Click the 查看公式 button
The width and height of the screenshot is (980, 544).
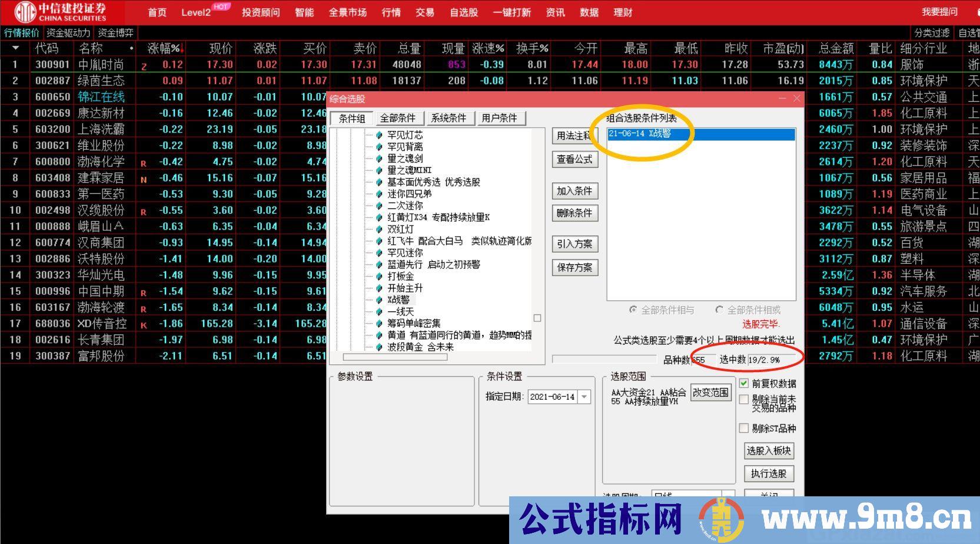pos(575,159)
